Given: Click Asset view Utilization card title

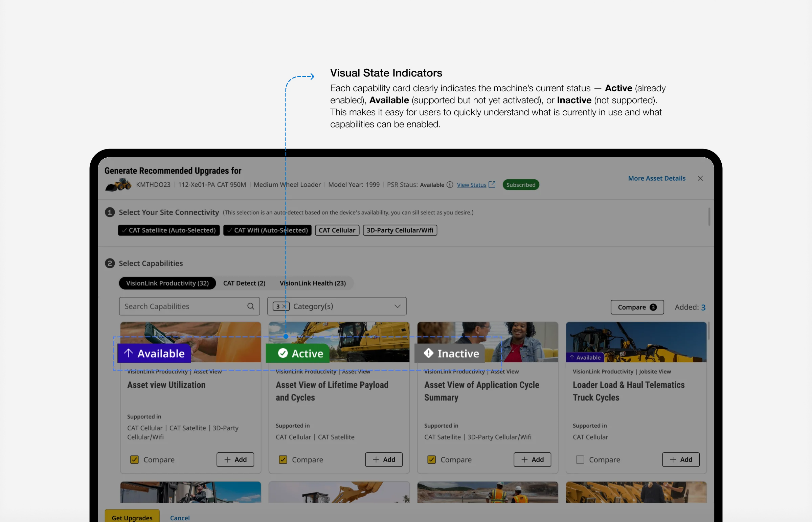Looking at the screenshot, I should 166,385.
